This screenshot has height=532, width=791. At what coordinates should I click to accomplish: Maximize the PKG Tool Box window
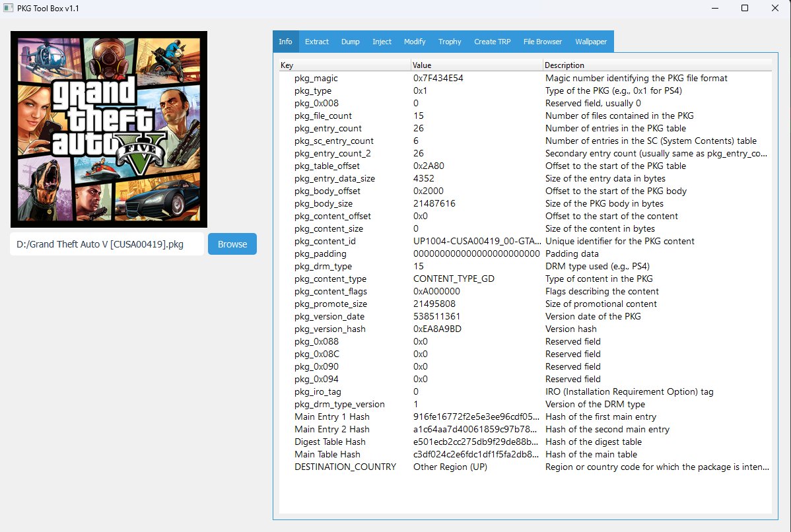[x=745, y=8]
